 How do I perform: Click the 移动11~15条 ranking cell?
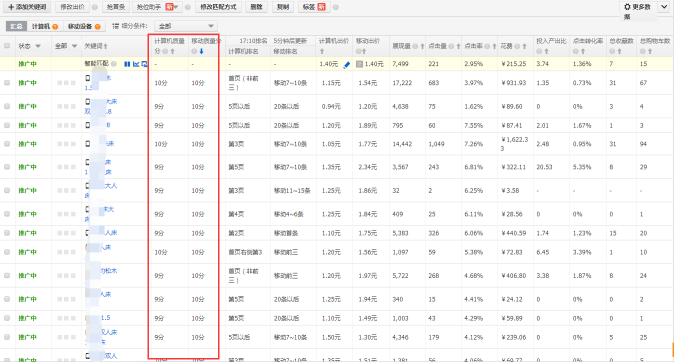tap(292, 190)
